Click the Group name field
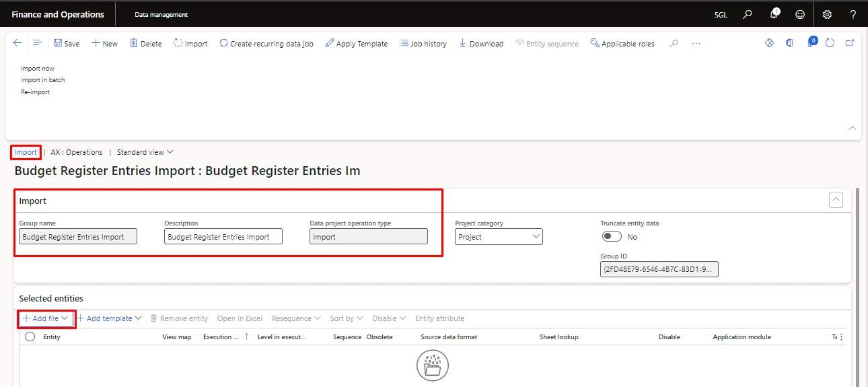Image resolution: width=868 pixels, height=387 pixels. click(78, 236)
